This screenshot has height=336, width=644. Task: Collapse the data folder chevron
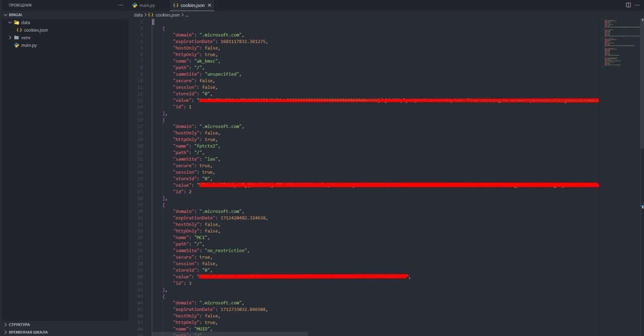click(10, 23)
